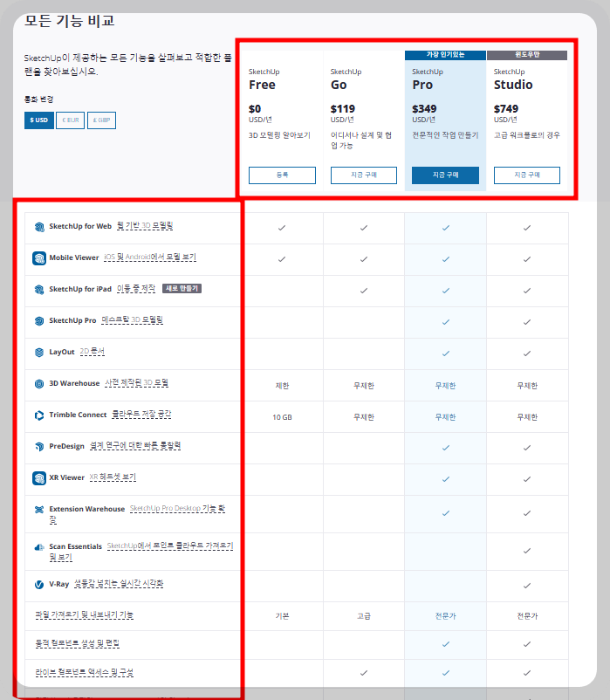Click the Extension Warehouse label
610x700 pixels.
point(87,509)
